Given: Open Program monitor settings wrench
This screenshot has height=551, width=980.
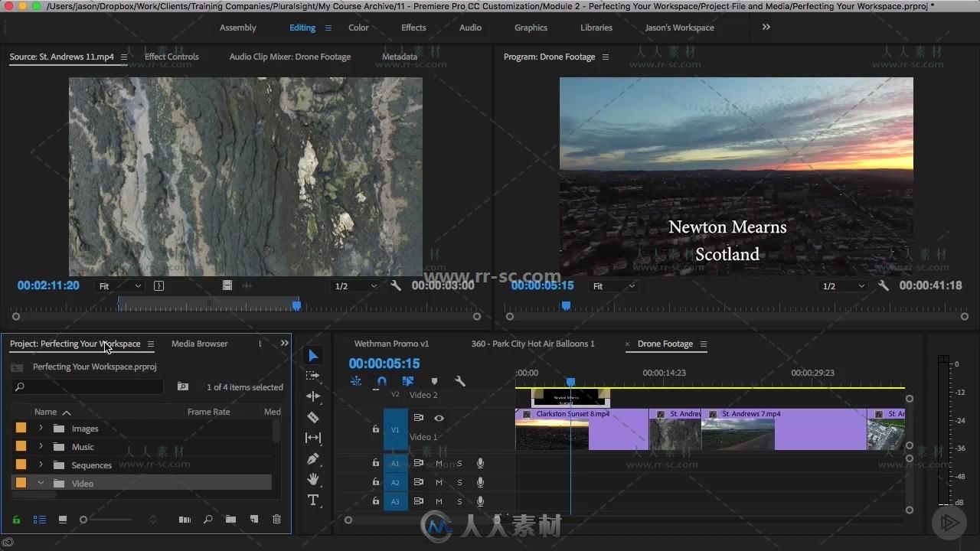Looking at the screenshot, I should [884, 285].
